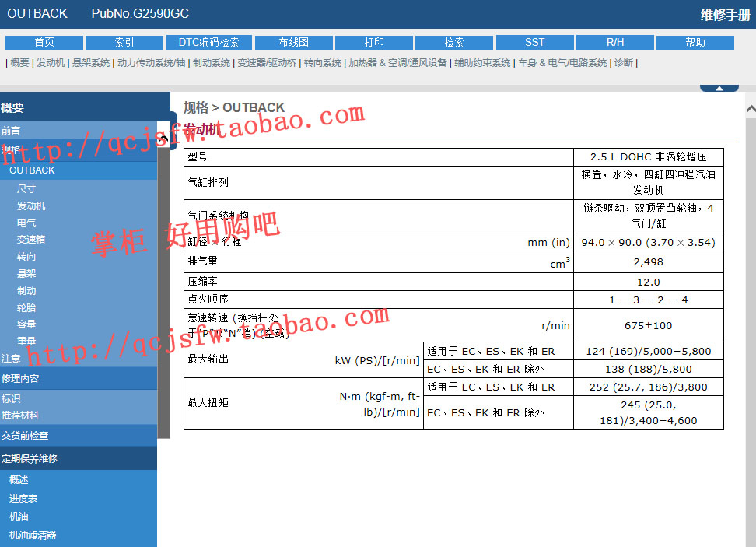Select the 变速器/驱动桥 category
Screen dimensions: 756x547
(x=267, y=63)
